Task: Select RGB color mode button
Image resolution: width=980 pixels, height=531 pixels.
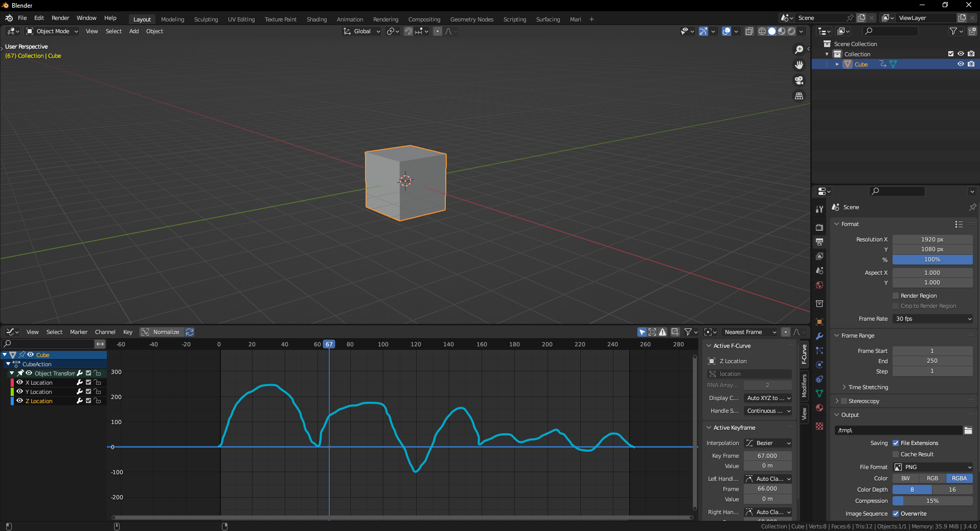Action: pyautogui.click(x=932, y=478)
